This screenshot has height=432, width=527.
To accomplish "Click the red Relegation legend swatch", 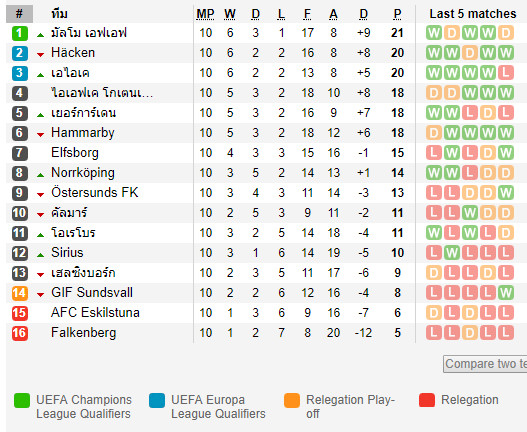I will [x=427, y=400].
